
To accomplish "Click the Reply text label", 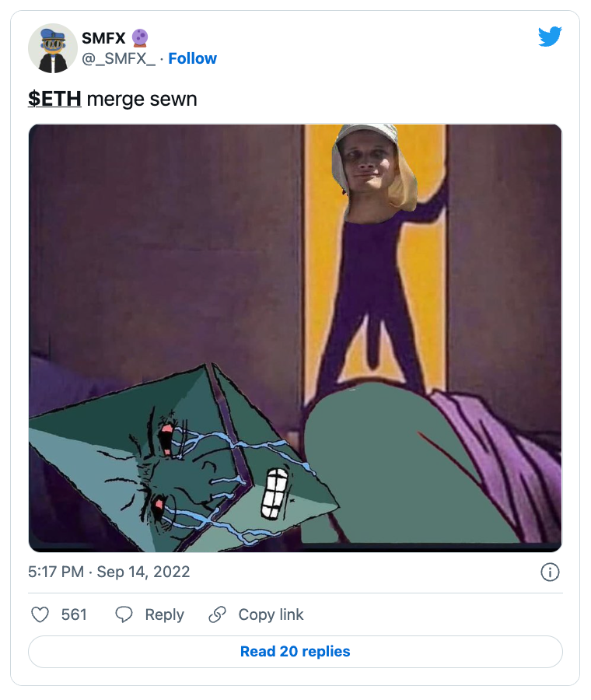I will [164, 614].
